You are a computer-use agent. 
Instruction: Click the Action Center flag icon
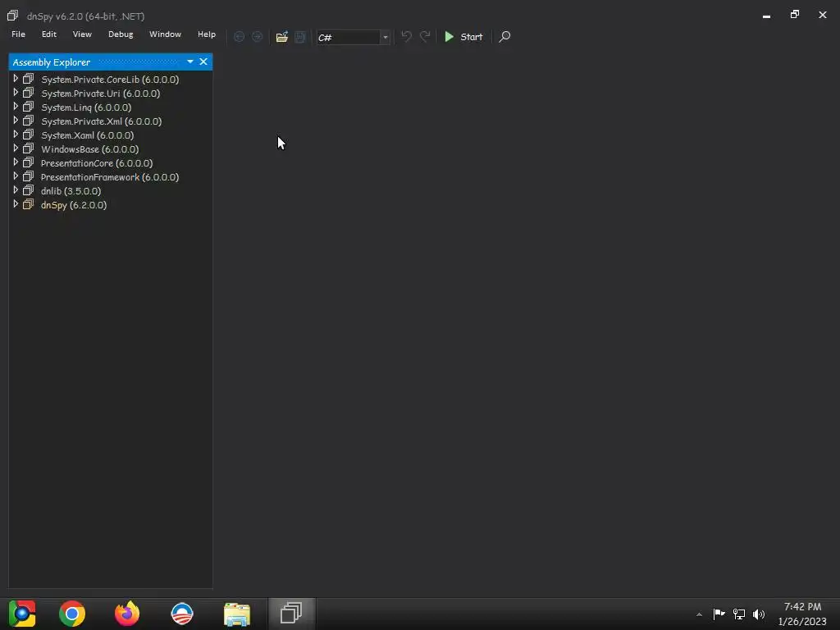click(719, 614)
